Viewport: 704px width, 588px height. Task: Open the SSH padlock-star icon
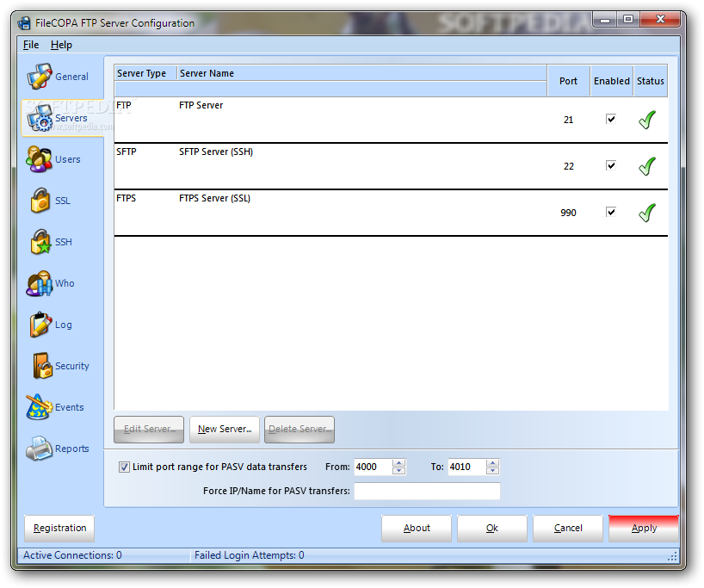40,242
